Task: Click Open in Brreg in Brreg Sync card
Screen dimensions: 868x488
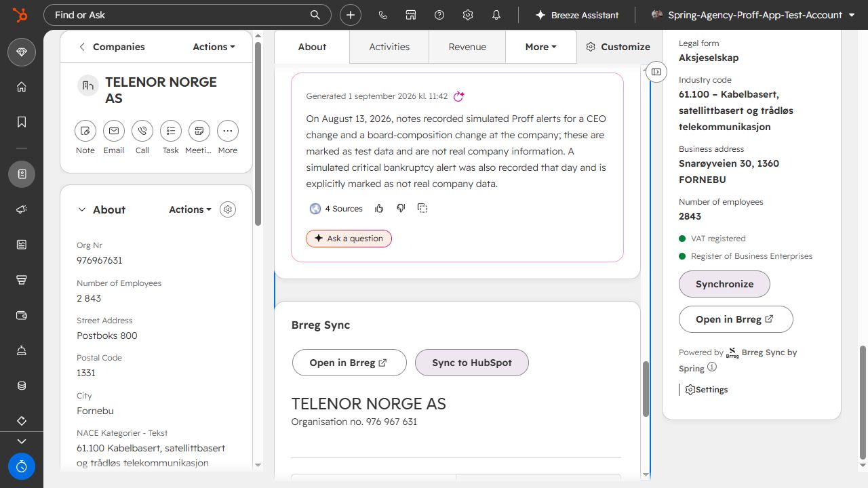Action: [x=349, y=363]
